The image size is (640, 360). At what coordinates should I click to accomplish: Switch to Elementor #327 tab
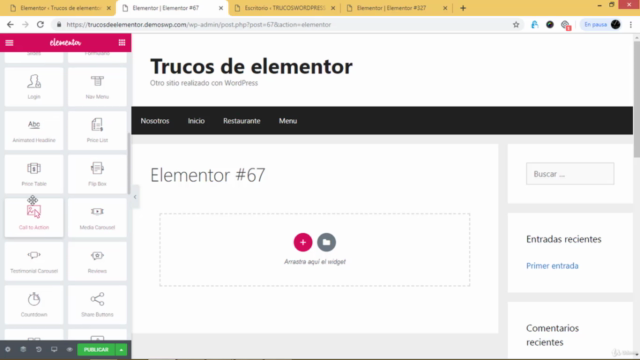pos(391,8)
